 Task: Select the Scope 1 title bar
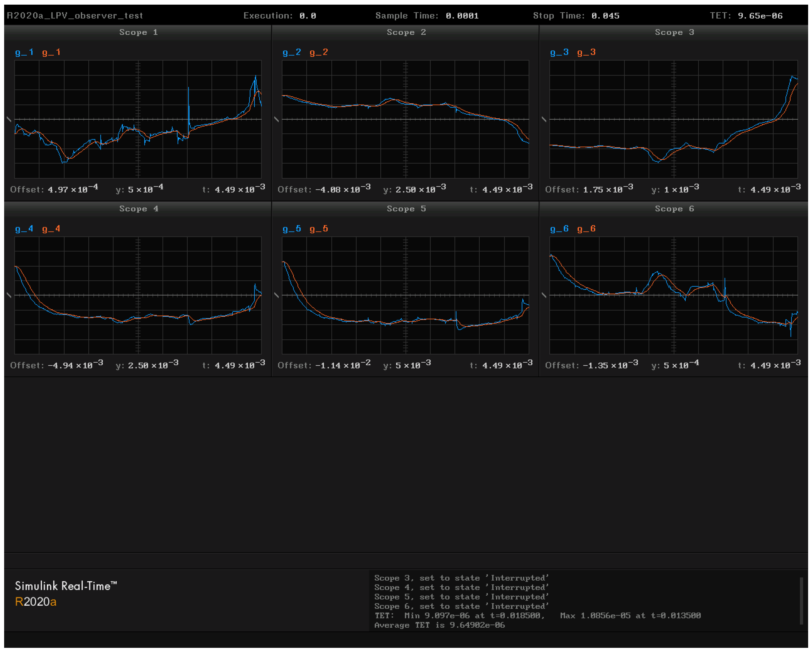click(138, 32)
